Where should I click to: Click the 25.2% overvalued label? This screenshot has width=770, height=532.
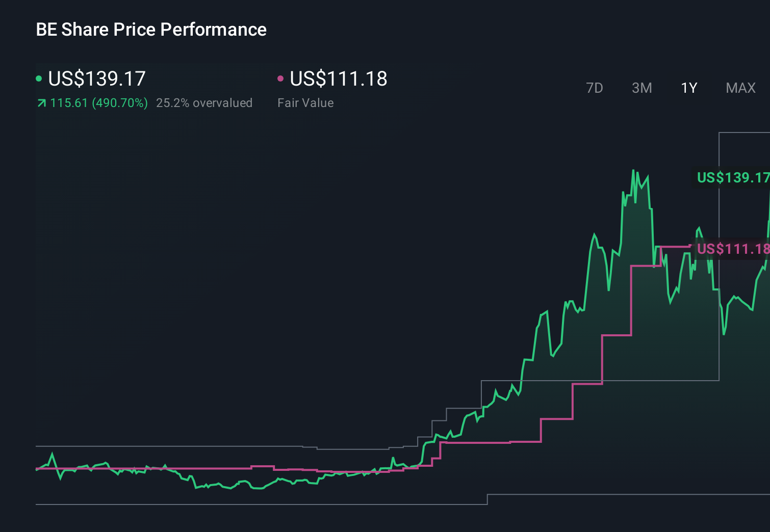205,102
